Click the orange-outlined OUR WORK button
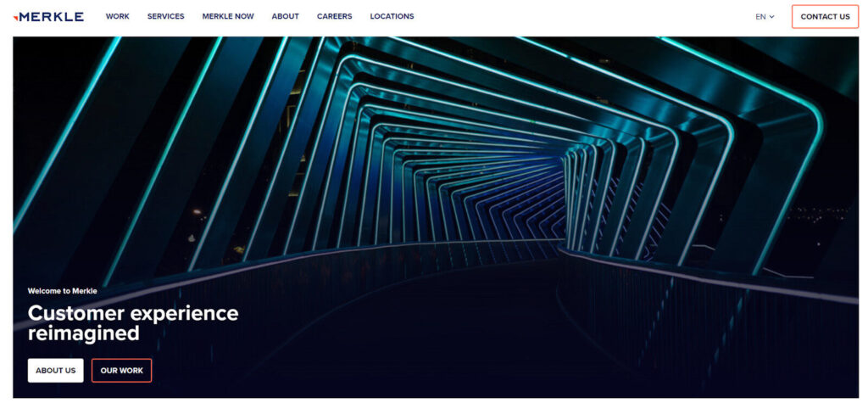The width and height of the screenshot is (868, 403). point(121,371)
